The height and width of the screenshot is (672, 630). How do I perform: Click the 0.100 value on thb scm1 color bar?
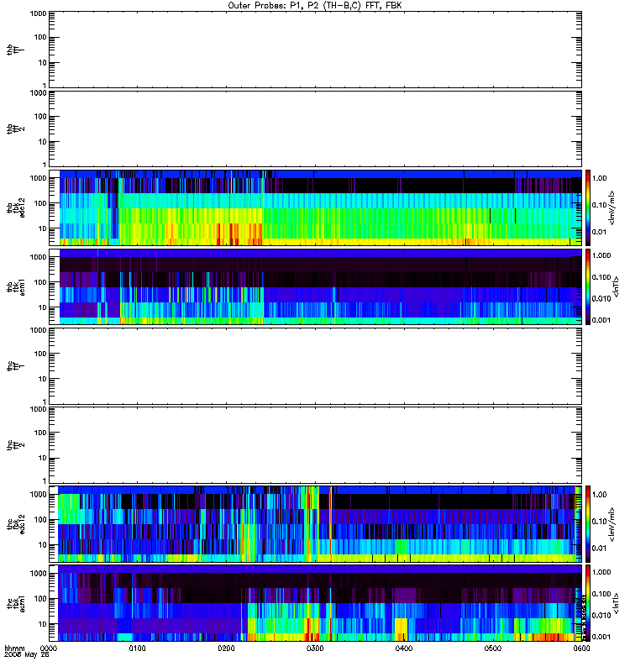tap(601, 277)
